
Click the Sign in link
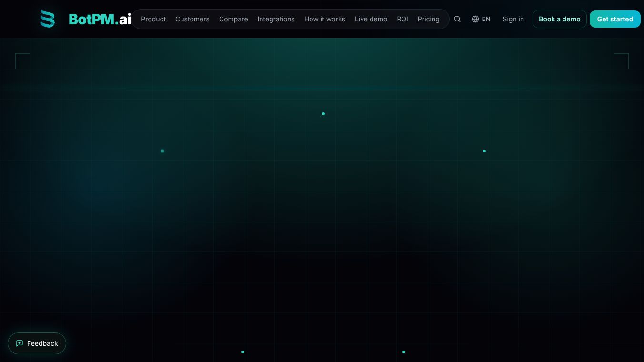513,19
